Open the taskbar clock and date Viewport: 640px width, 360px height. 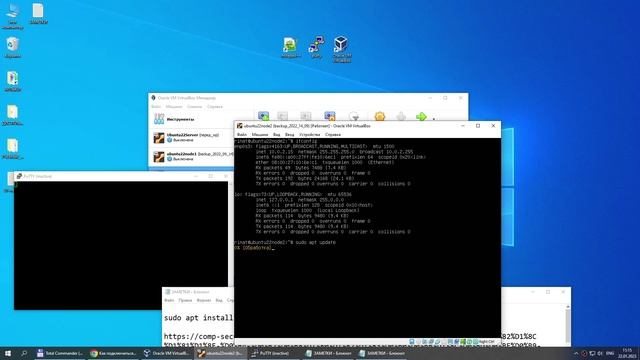627,353
